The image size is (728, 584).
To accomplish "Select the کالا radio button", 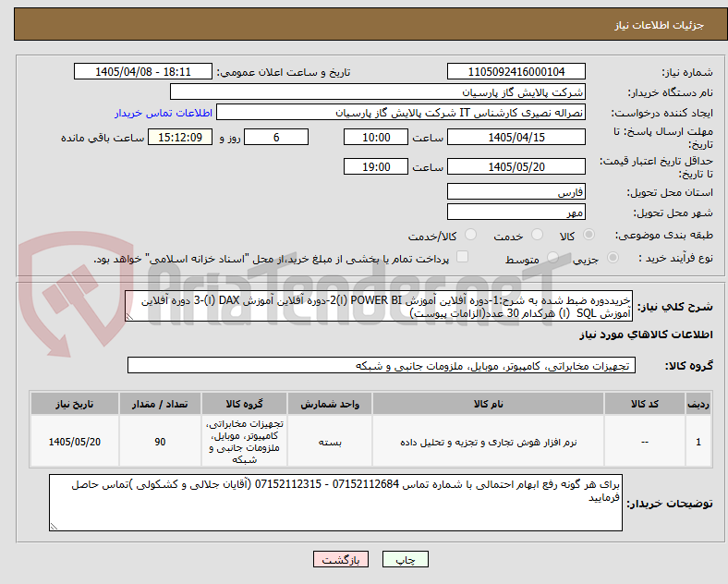I will [x=588, y=235].
